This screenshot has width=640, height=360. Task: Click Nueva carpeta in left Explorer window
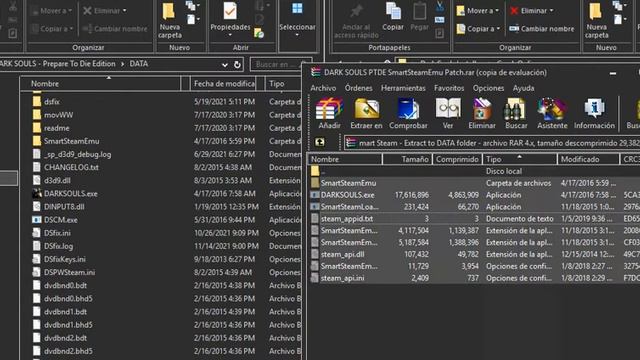click(170, 20)
